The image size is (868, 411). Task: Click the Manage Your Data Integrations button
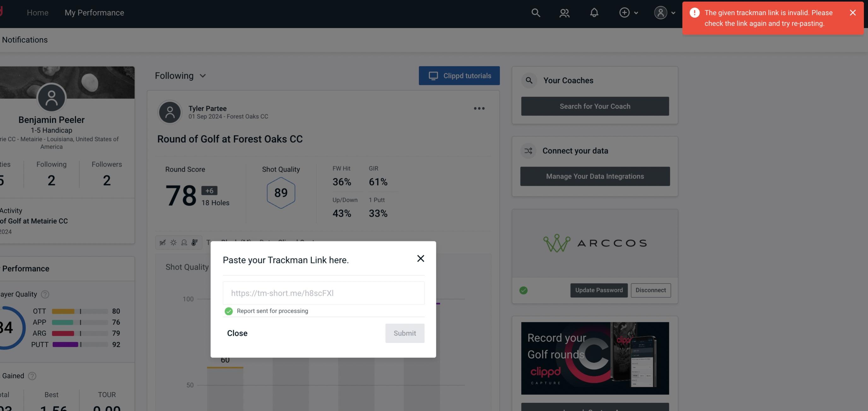click(595, 176)
